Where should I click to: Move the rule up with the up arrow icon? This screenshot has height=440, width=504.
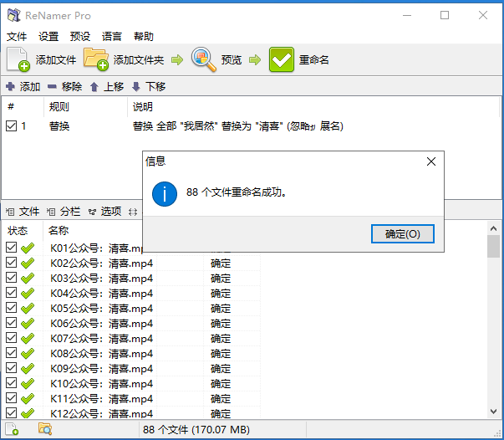94,86
